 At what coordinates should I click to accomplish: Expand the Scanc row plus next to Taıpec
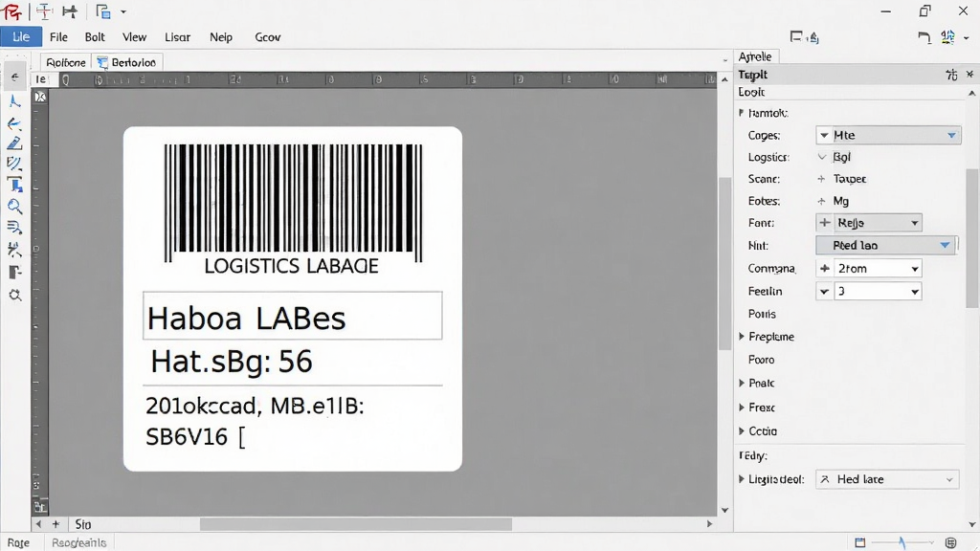coord(821,179)
